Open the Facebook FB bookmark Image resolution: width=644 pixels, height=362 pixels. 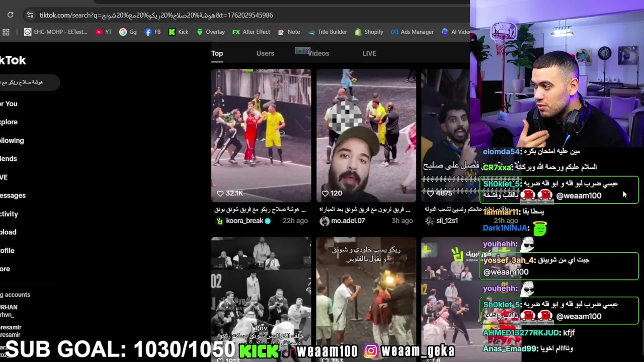pos(152,32)
